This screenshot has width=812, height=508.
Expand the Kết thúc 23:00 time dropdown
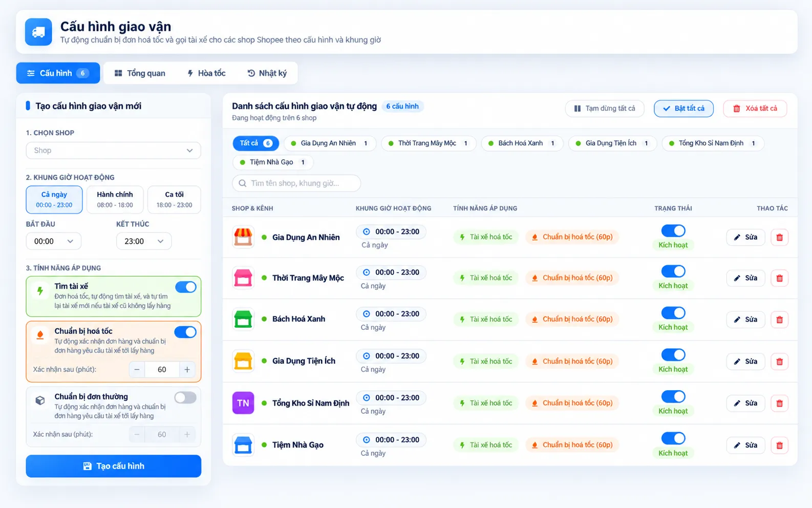coord(144,241)
